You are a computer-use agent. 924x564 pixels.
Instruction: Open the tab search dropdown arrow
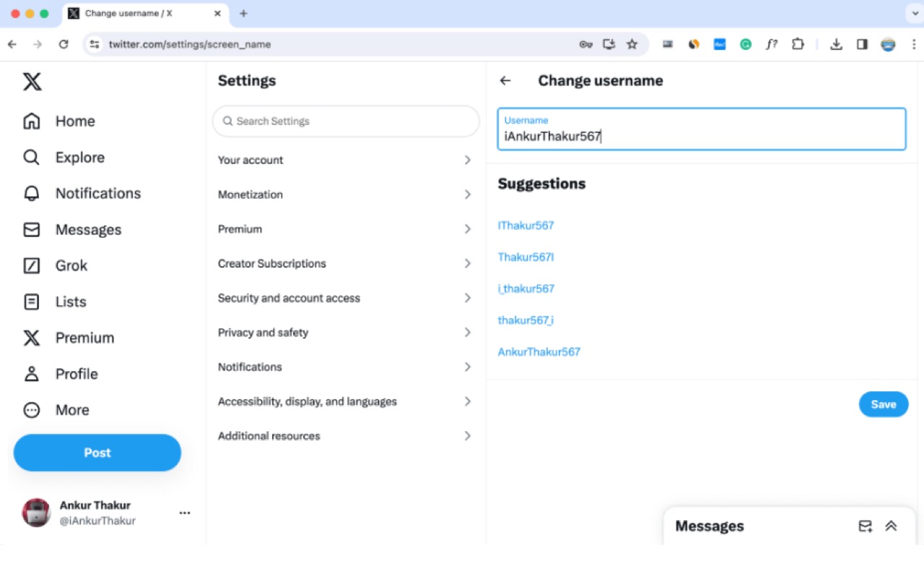click(914, 14)
